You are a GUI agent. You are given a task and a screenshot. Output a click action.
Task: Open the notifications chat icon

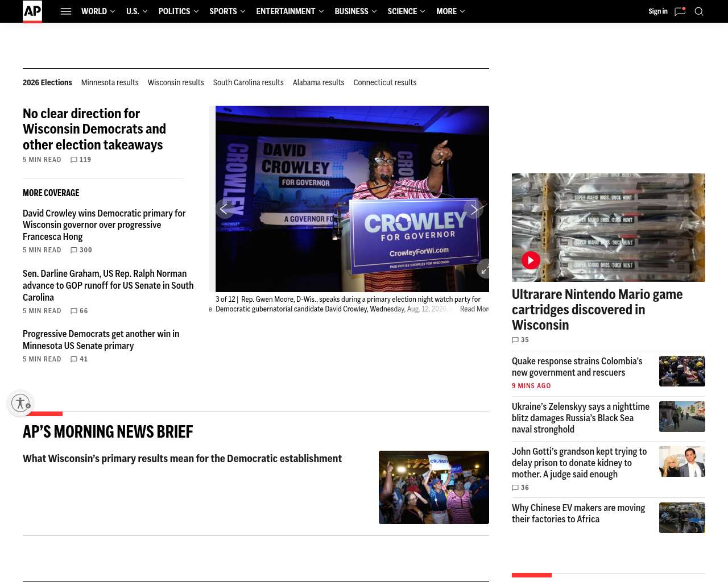pos(680,11)
